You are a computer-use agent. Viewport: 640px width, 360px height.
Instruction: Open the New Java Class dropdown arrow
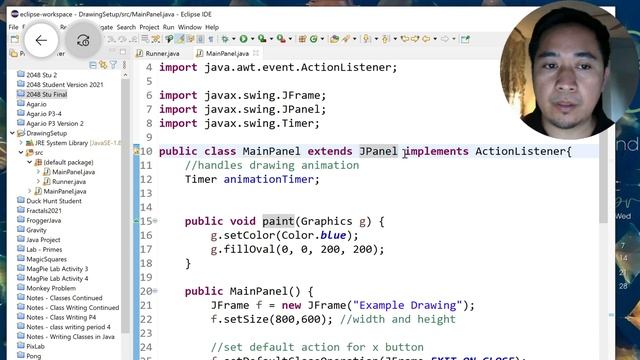pos(322,39)
